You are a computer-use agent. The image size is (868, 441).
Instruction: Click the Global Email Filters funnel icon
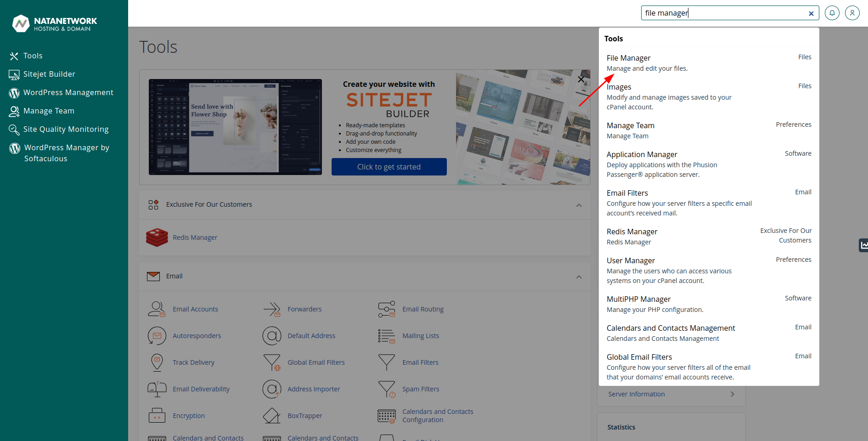[272, 362]
